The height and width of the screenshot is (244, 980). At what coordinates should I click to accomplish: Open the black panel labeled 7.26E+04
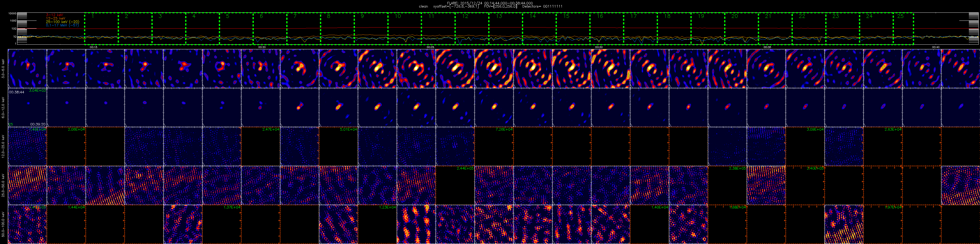tap(494, 146)
